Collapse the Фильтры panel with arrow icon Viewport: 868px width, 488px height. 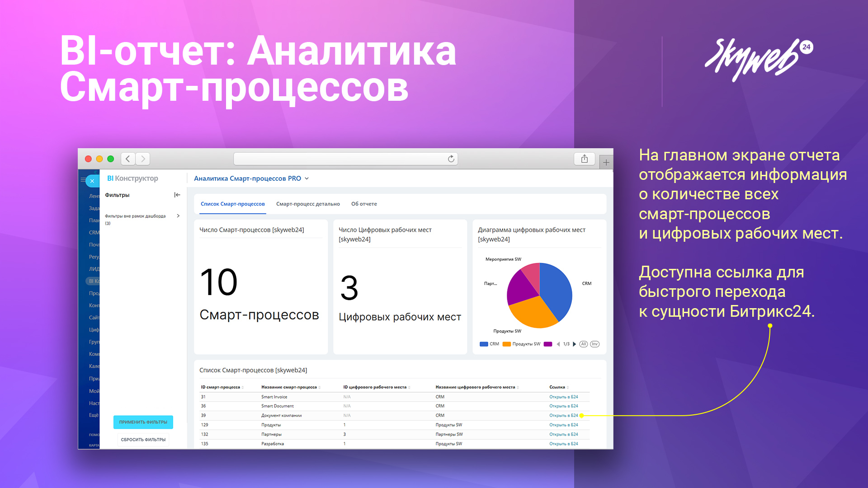(177, 195)
